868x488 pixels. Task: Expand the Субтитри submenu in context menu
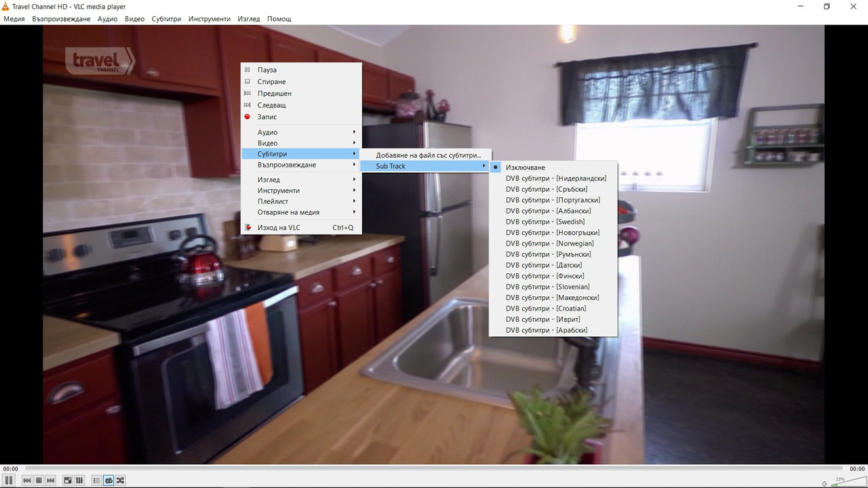(x=301, y=154)
